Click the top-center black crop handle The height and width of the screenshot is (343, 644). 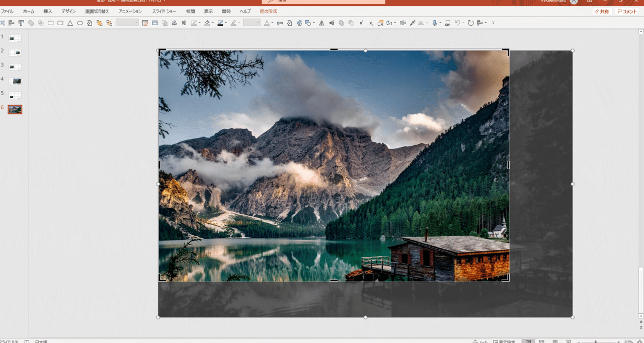(334, 49)
